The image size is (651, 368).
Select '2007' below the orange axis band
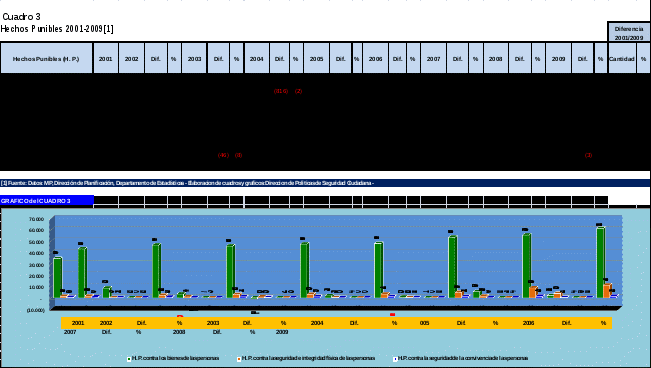point(70,332)
